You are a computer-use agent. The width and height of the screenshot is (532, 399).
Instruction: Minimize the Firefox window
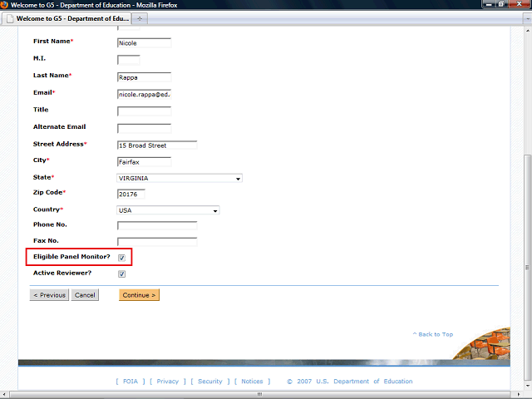click(489, 4)
